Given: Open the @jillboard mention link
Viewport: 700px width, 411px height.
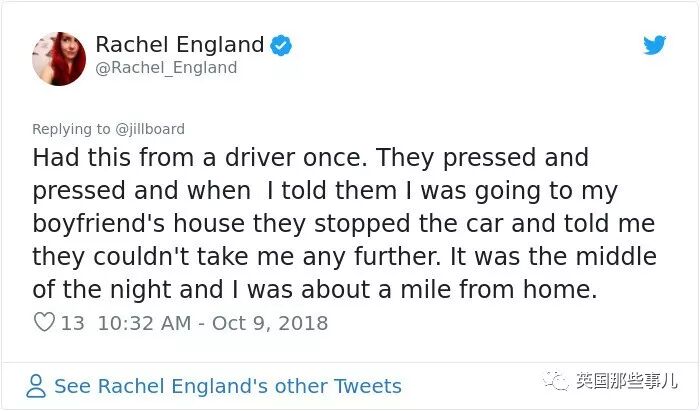Looking at the screenshot, I should click(x=150, y=129).
